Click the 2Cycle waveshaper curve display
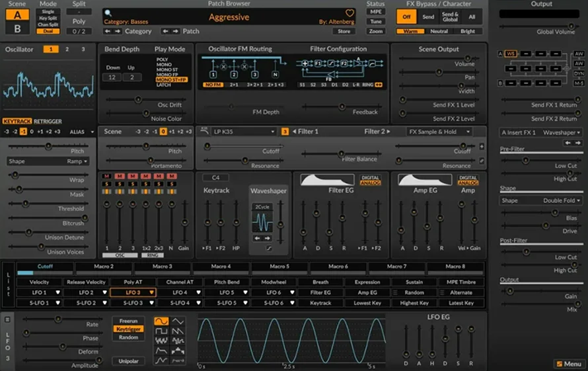 (263, 222)
